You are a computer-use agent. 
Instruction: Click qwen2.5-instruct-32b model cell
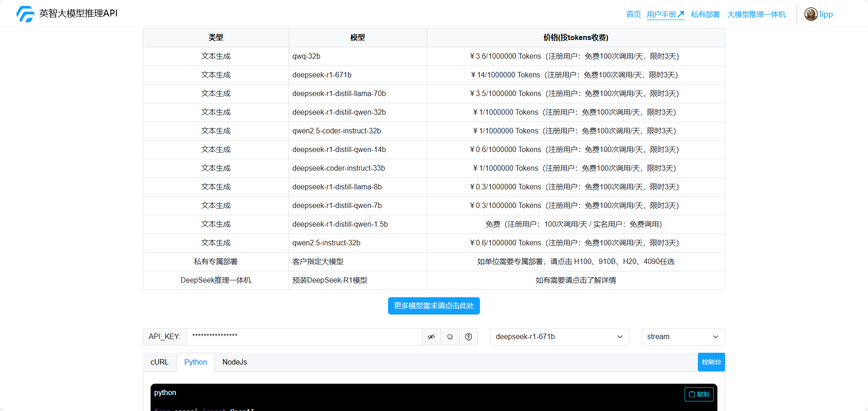point(358,243)
